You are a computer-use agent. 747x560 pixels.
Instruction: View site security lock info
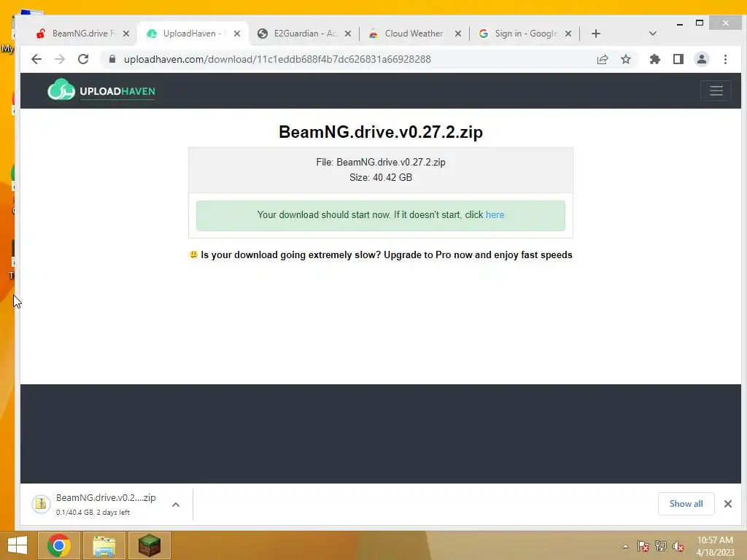(x=112, y=59)
